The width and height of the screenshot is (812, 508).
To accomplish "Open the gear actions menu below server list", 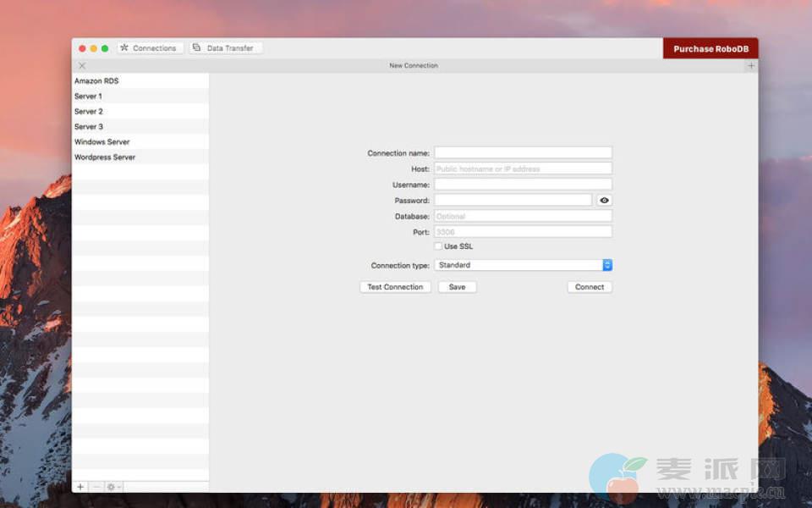I will click(x=112, y=487).
